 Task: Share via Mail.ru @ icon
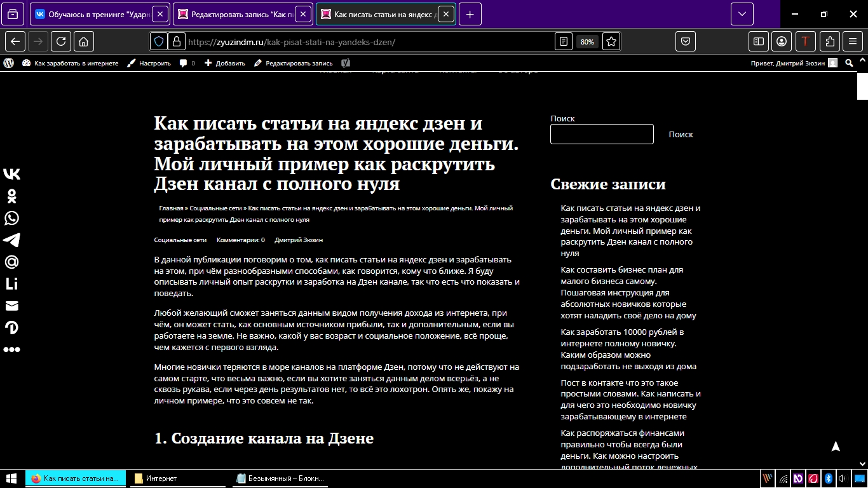[x=11, y=262]
